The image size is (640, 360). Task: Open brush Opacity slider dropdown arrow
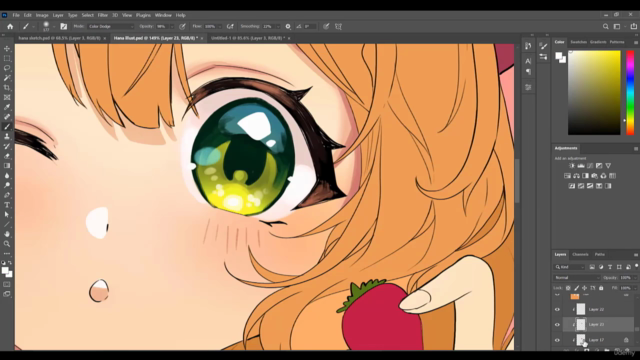click(172, 27)
